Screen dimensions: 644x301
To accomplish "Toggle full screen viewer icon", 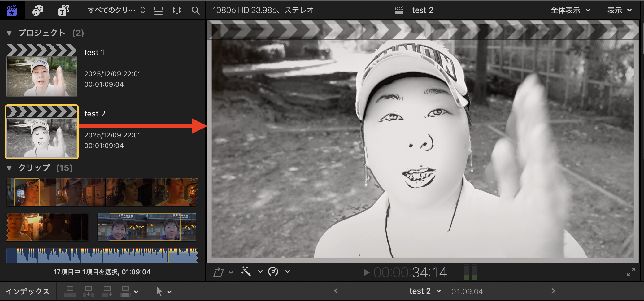I will click(631, 272).
